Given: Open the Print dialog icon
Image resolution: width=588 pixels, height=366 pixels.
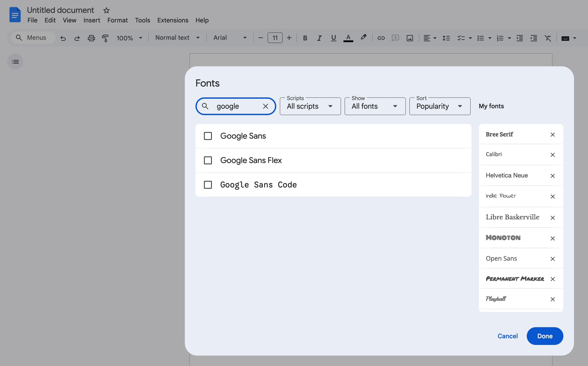Looking at the screenshot, I should [91, 38].
